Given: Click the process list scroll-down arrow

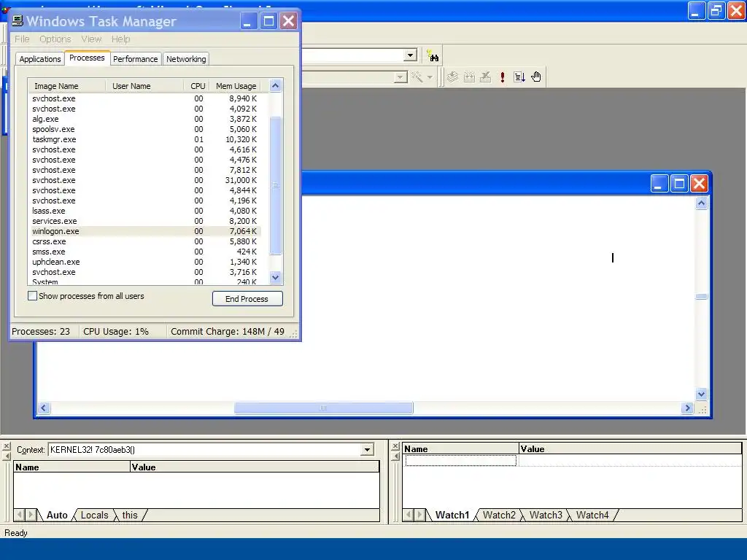Looking at the screenshot, I should click(275, 277).
